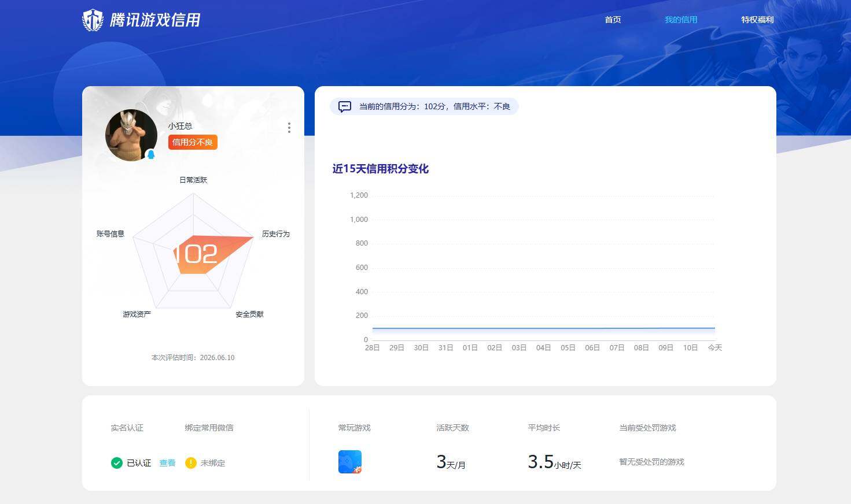The height and width of the screenshot is (504, 851).
Task: Click the 600 value on chart y-axis
Action: [x=362, y=268]
